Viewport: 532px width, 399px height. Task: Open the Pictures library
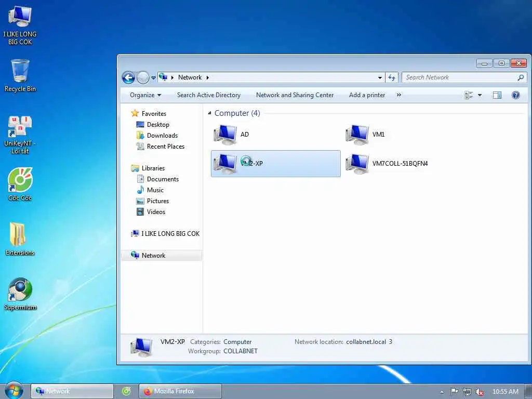(x=158, y=201)
